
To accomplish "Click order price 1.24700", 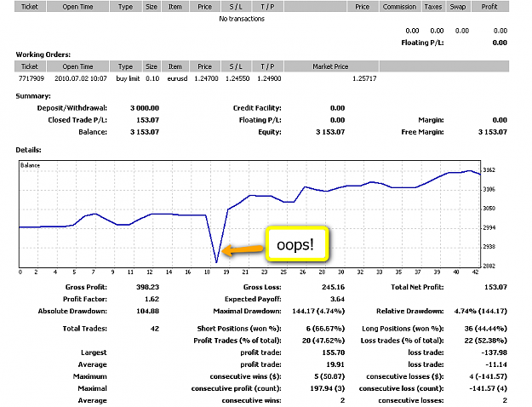I will click(x=206, y=78).
